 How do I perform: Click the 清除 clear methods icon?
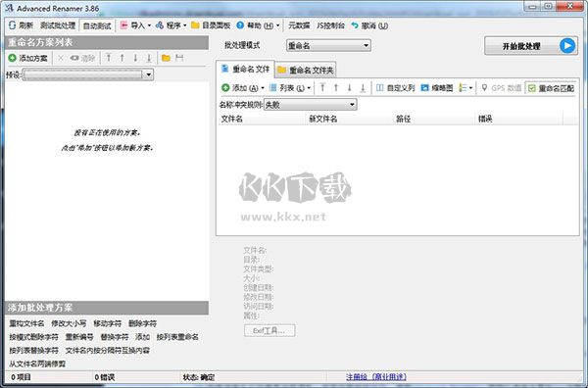point(74,58)
